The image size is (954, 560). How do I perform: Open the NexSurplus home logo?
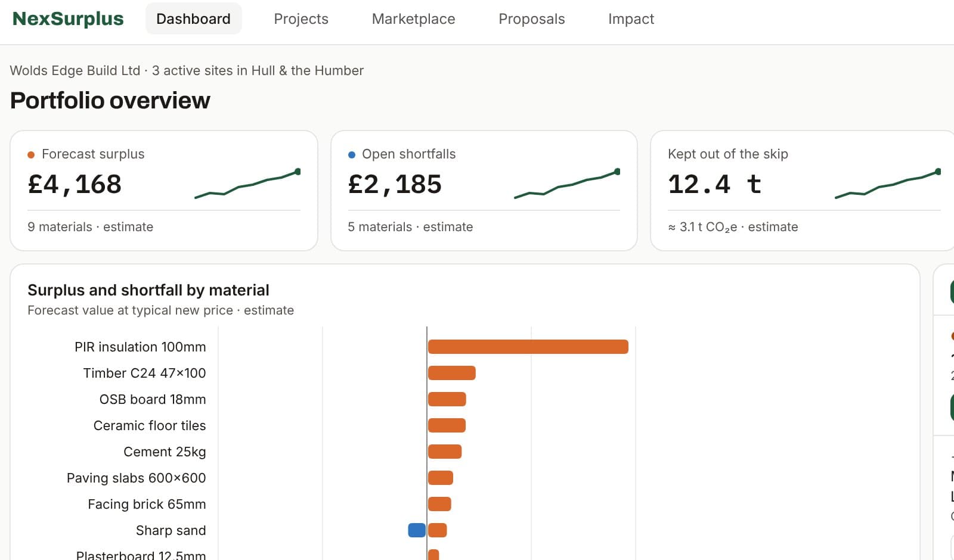(x=68, y=18)
